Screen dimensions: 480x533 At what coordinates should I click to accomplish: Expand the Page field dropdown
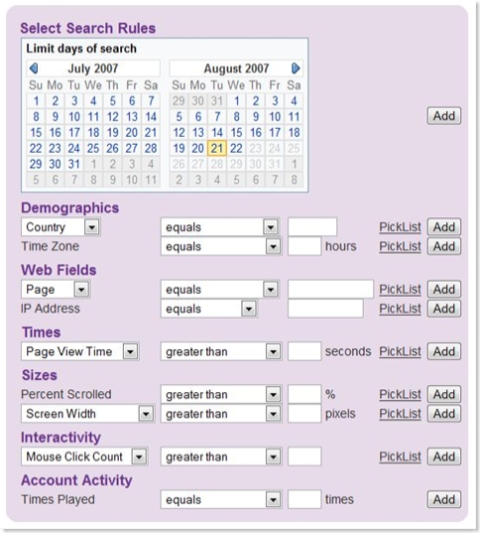82,289
